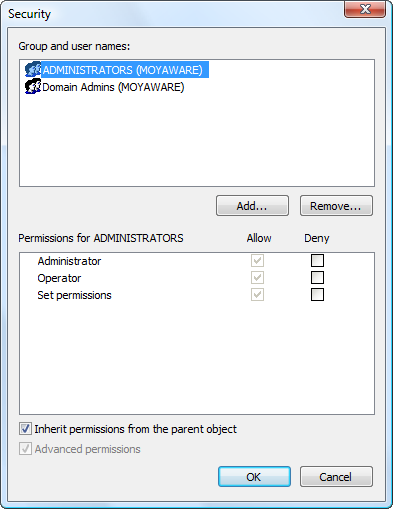Click the Domain Admins group icon
The image size is (393, 509).
pyautogui.click(x=33, y=86)
